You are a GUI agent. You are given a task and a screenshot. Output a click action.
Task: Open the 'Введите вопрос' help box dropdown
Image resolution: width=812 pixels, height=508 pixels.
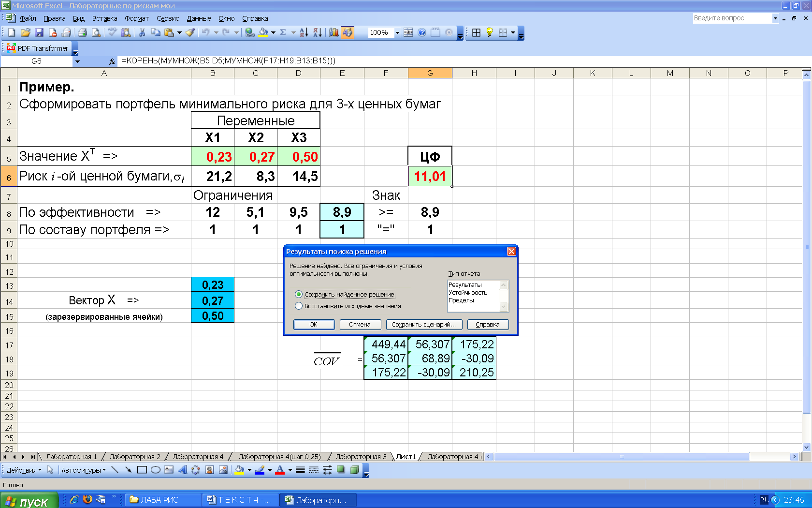pos(775,18)
